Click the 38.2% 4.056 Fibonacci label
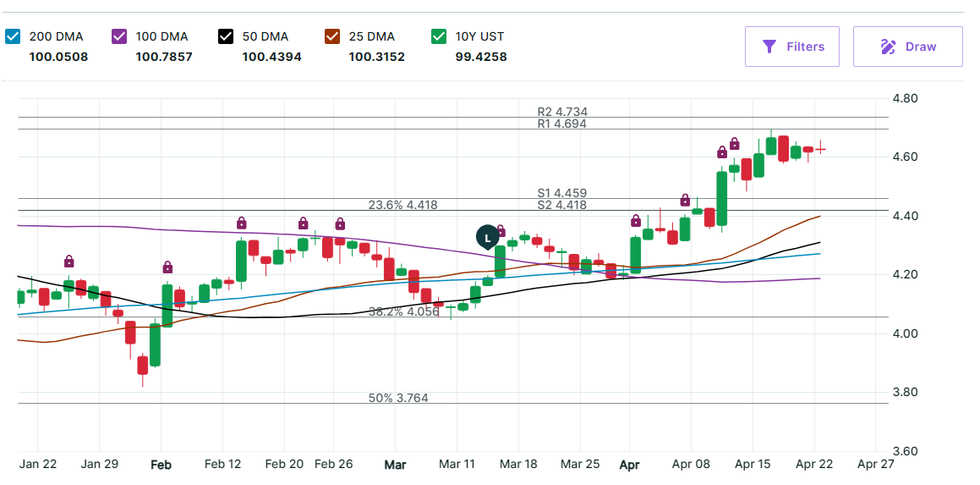The width and height of the screenshot is (980, 485). click(404, 311)
